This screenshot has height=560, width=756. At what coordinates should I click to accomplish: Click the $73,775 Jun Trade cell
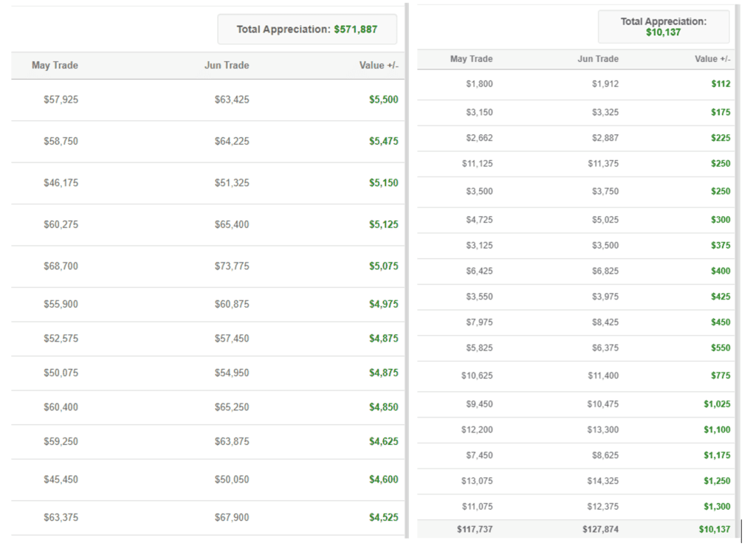tap(232, 266)
